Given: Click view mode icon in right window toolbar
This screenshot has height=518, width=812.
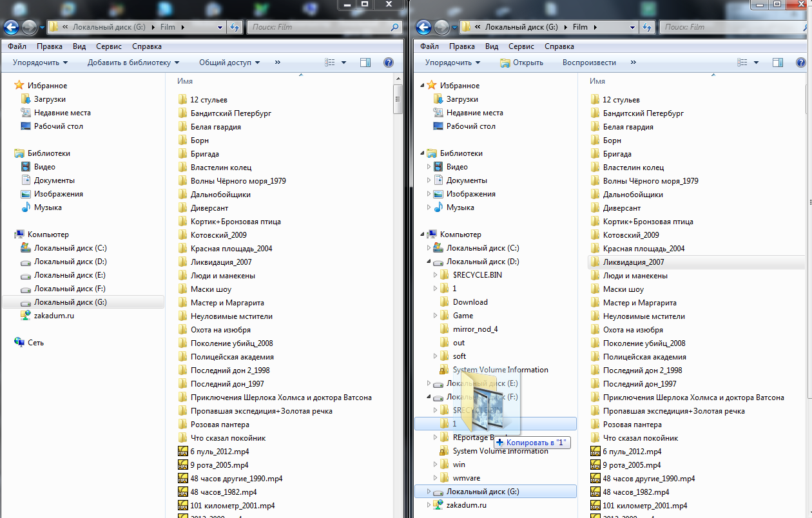Looking at the screenshot, I should pyautogui.click(x=742, y=62).
